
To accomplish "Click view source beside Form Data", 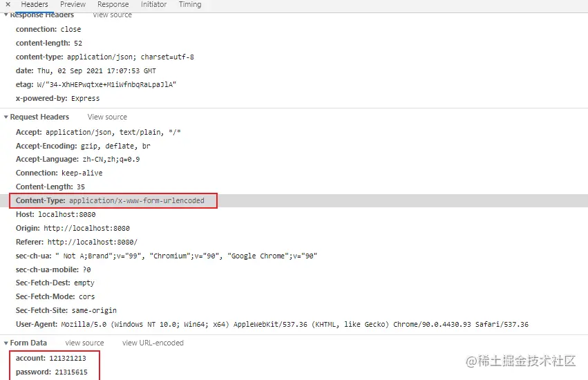I will pyautogui.click(x=84, y=343).
